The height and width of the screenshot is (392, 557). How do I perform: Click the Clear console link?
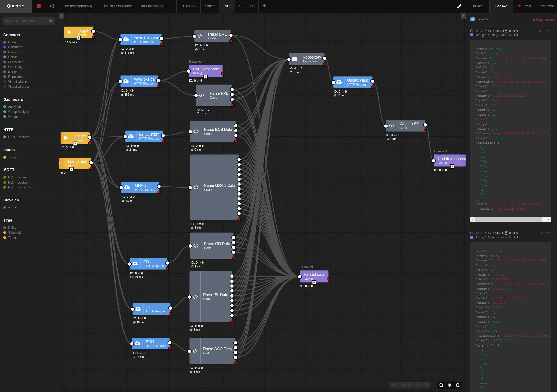pyautogui.click(x=544, y=20)
